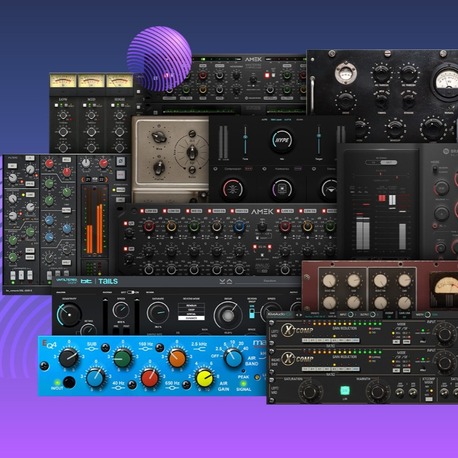
Task: Click the red-ringed Compression knob in Hype
Action: click(232, 189)
